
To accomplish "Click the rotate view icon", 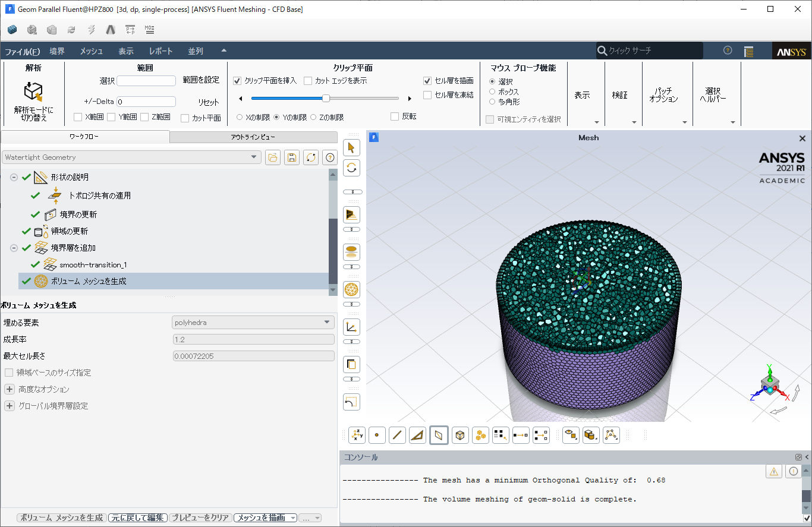I will (352, 168).
